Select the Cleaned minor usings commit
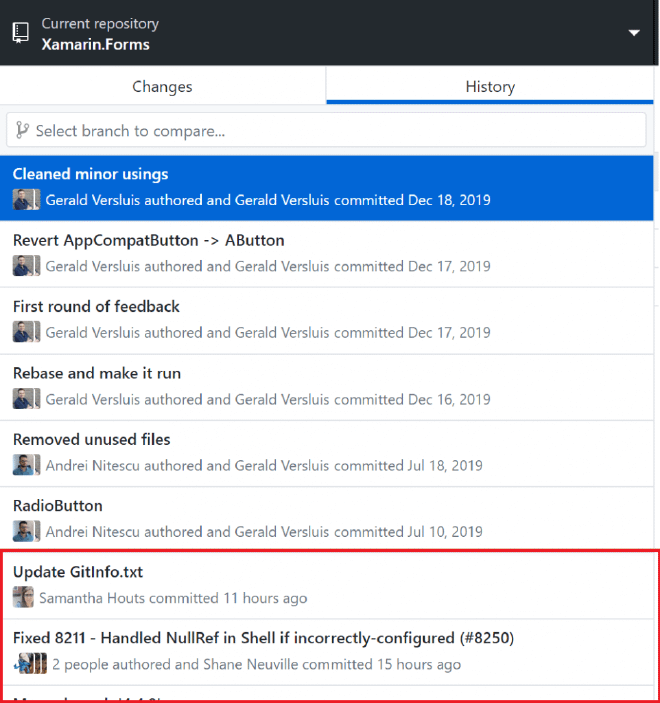Viewport: 660px width, 703px height. 326,188
